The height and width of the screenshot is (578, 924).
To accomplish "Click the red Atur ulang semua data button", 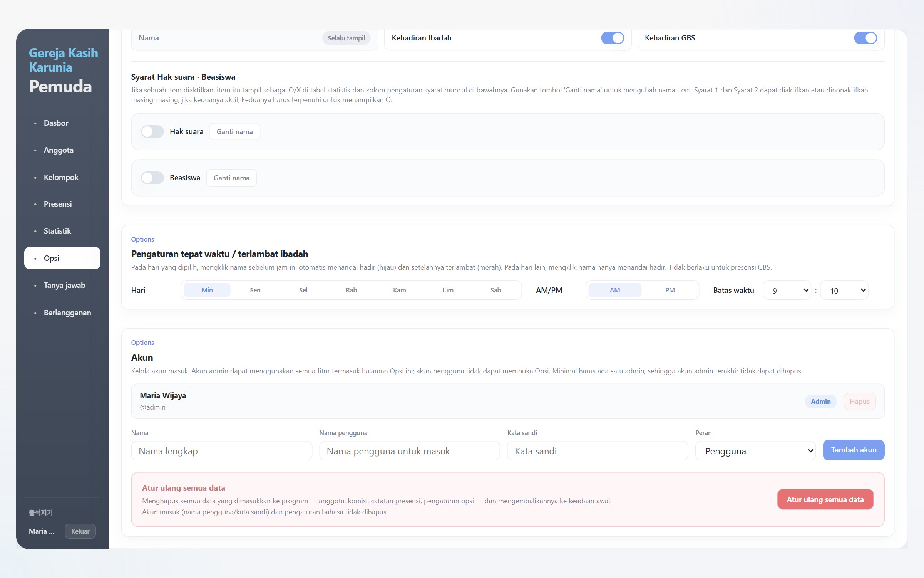I will (x=825, y=499).
